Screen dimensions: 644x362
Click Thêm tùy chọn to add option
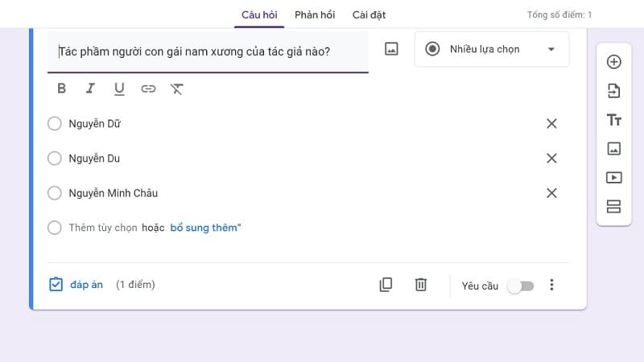103,228
